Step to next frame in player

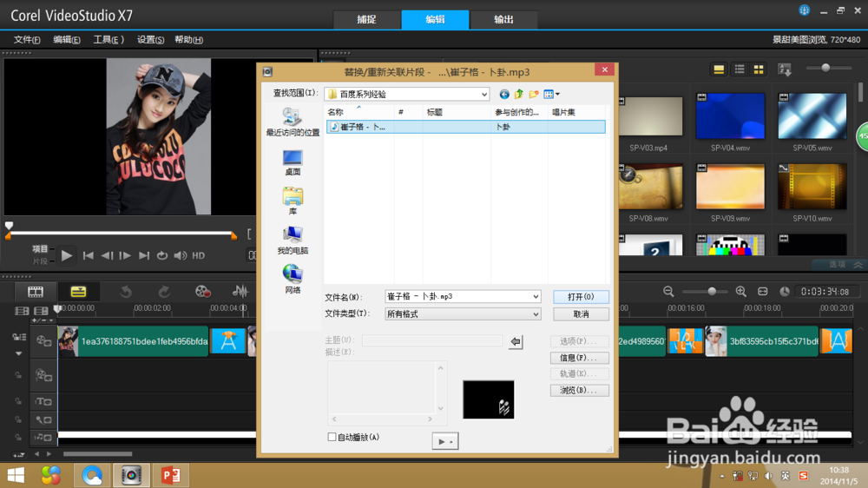[x=125, y=255]
